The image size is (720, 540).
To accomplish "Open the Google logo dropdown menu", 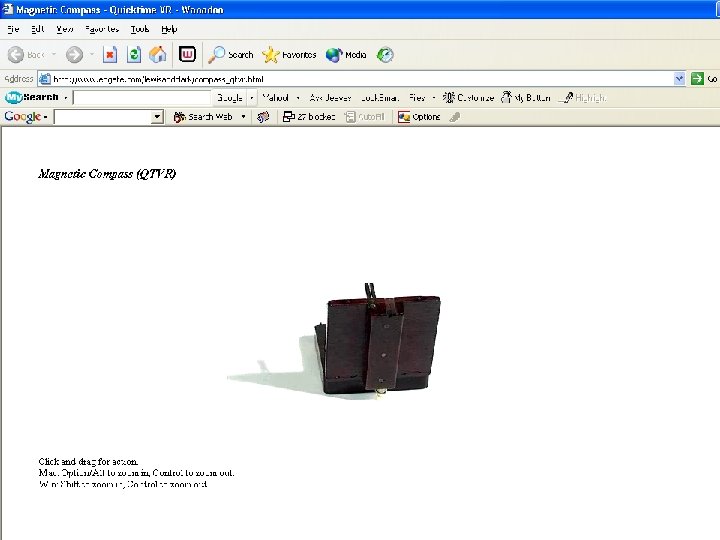I will pos(45,118).
